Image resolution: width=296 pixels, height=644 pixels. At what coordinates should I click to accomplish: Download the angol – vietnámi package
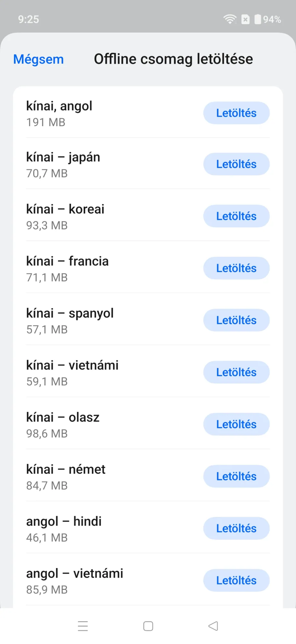[236, 581]
